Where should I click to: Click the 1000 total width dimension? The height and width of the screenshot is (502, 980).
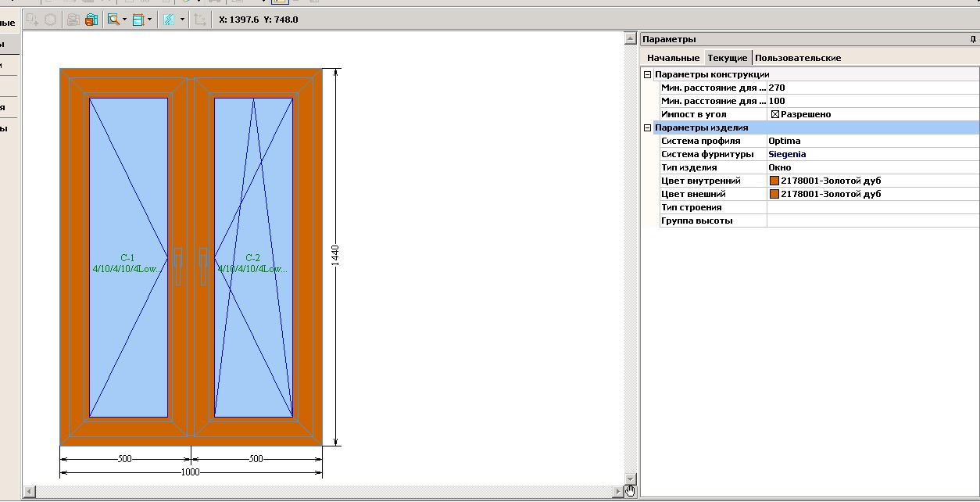[191, 472]
